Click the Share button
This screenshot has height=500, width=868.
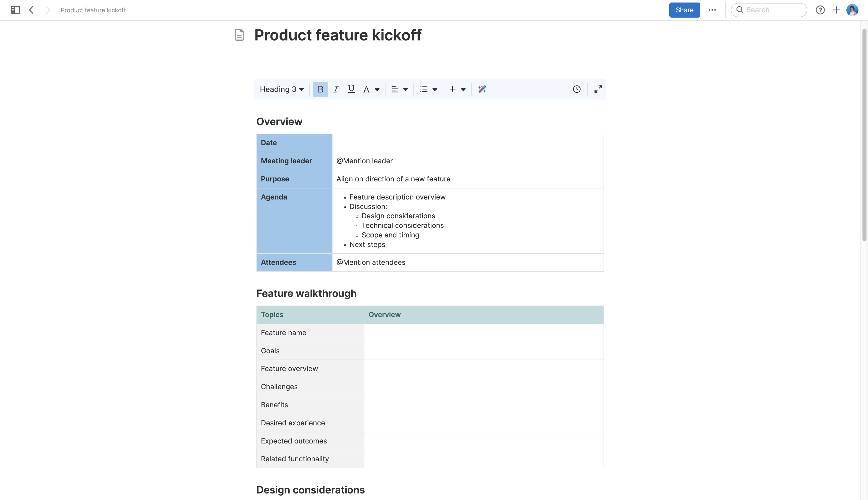tap(684, 10)
